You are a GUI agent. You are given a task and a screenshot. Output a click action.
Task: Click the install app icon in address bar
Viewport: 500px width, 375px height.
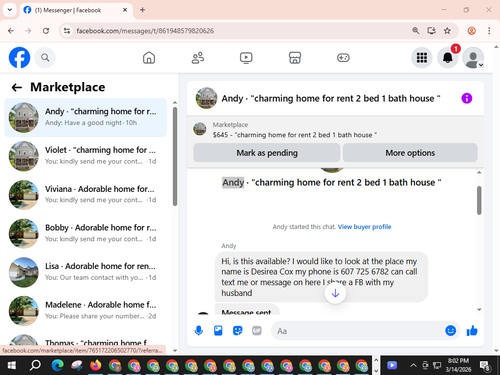(x=431, y=31)
